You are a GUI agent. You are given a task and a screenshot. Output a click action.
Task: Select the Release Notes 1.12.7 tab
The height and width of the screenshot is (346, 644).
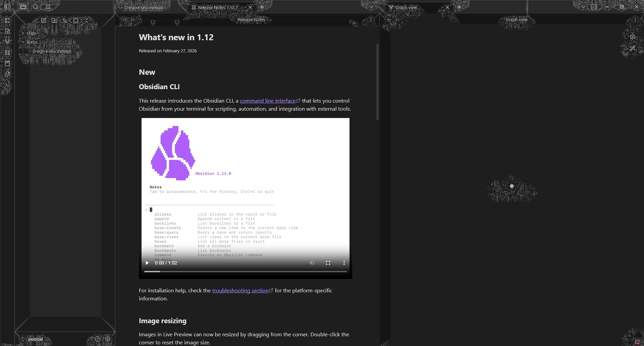point(218,7)
